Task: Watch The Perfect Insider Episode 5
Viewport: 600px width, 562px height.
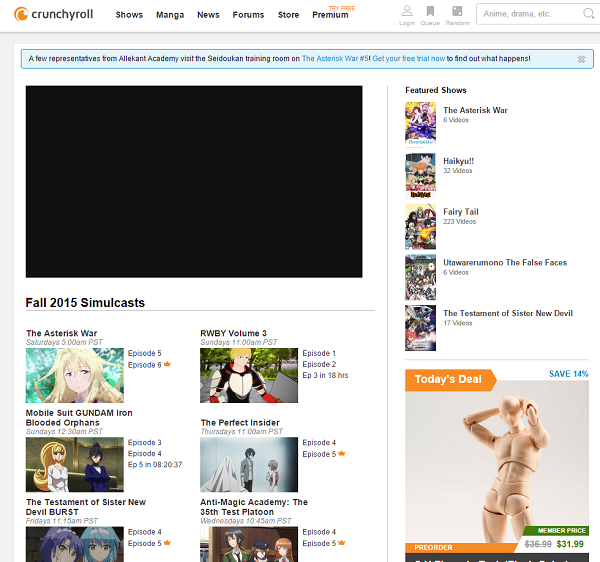Action: click(x=319, y=454)
